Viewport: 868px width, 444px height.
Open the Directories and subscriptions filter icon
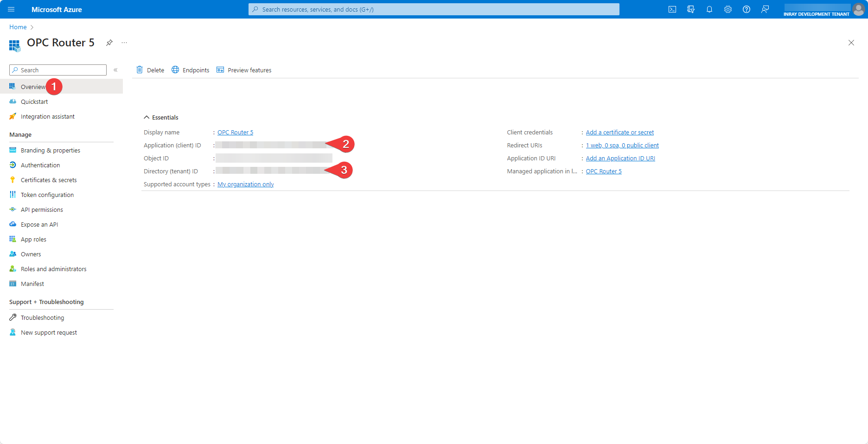[x=690, y=9]
